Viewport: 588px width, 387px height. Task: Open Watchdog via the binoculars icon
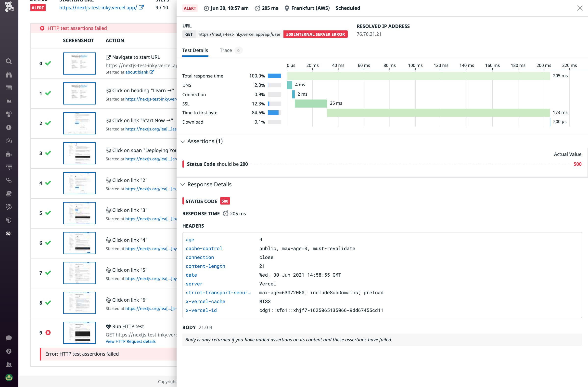coord(9,74)
